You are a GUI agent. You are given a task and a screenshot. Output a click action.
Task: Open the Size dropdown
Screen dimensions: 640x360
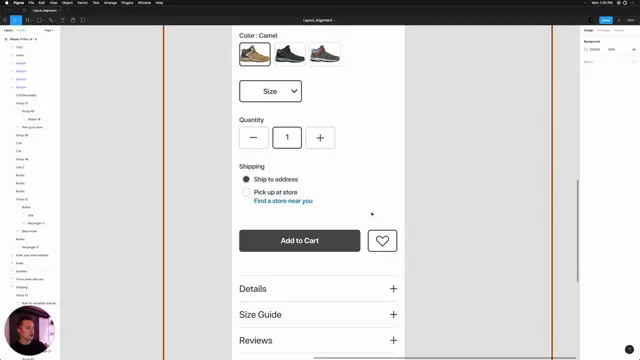click(271, 91)
